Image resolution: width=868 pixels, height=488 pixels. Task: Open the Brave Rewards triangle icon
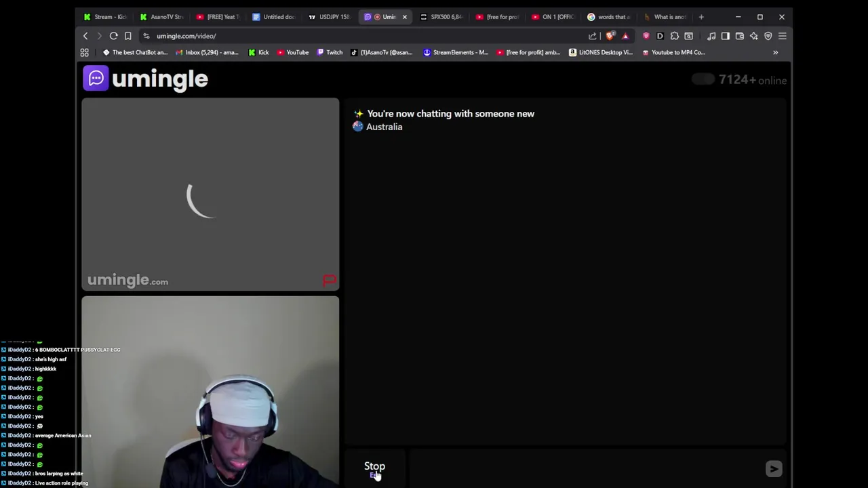tap(625, 36)
